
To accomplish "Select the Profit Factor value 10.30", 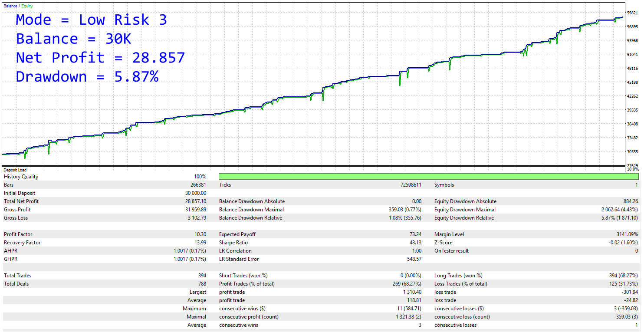I will tap(200, 234).
